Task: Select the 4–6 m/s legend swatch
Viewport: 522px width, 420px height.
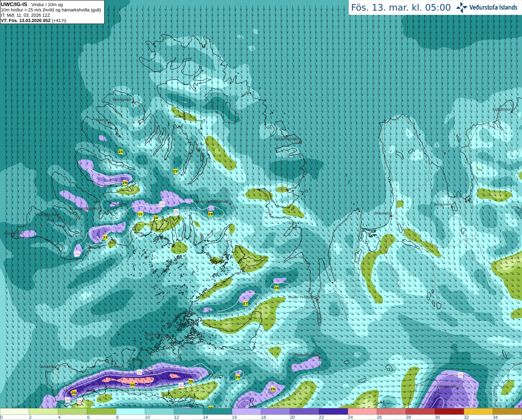Action: tap(73, 411)
